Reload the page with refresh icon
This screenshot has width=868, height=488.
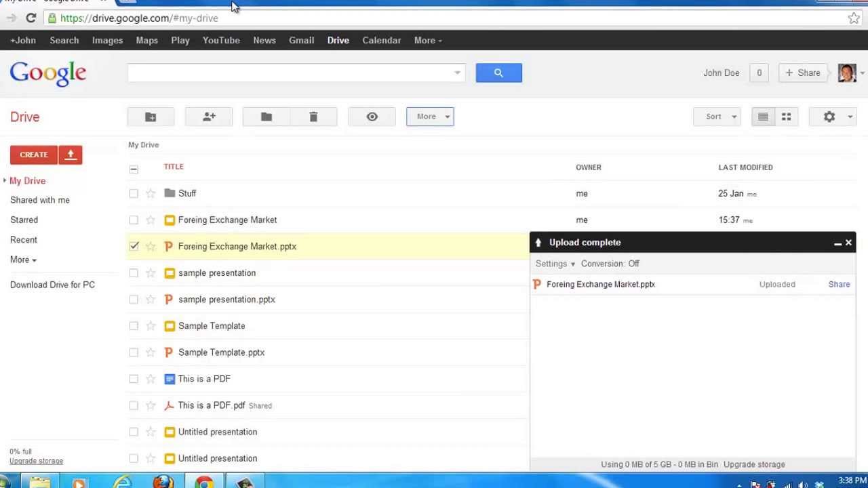tap(31, 18)
